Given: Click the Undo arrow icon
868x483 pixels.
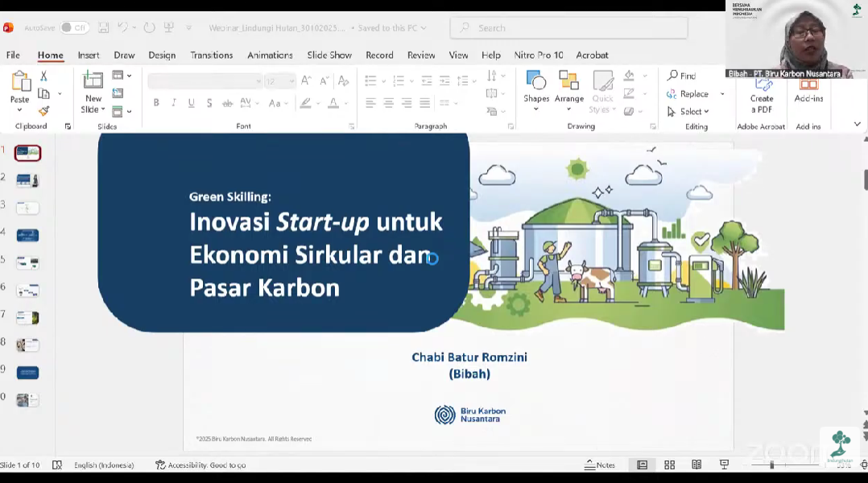Looking at the screenshot, I should click(123, 27).
